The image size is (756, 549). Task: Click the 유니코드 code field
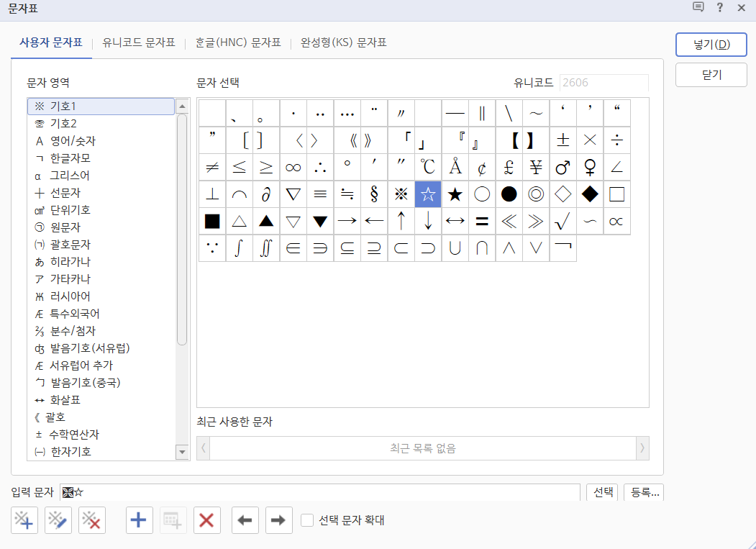[x=604, y=83]
